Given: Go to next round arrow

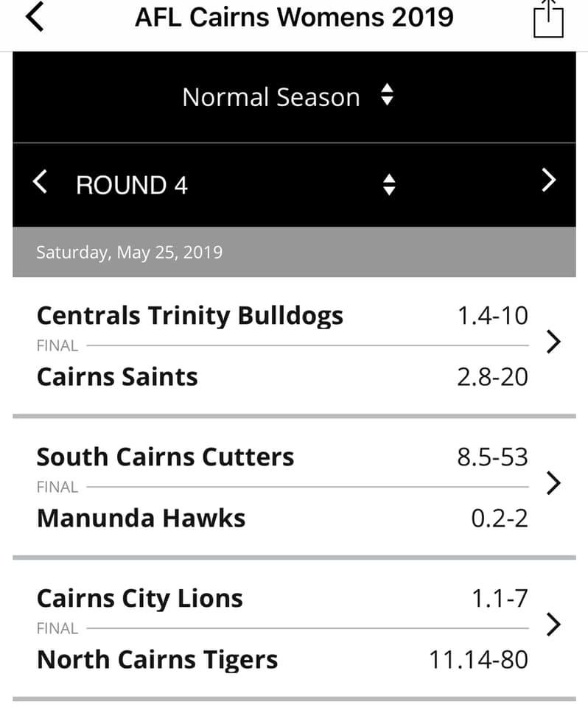Looking at the screenshot, I should coord(549,180).
